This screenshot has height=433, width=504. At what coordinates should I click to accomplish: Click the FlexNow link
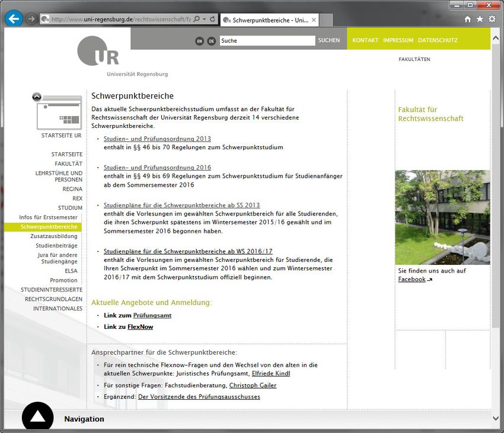(x=141, y=326)
